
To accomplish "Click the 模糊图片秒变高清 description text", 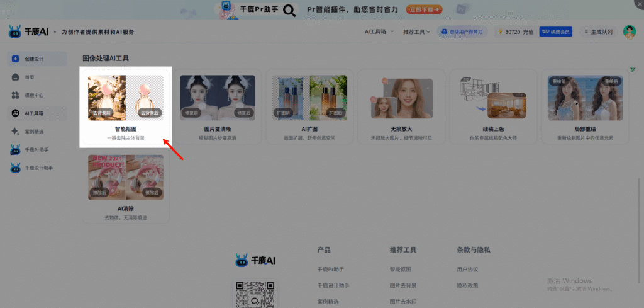I will click(218, 138).
